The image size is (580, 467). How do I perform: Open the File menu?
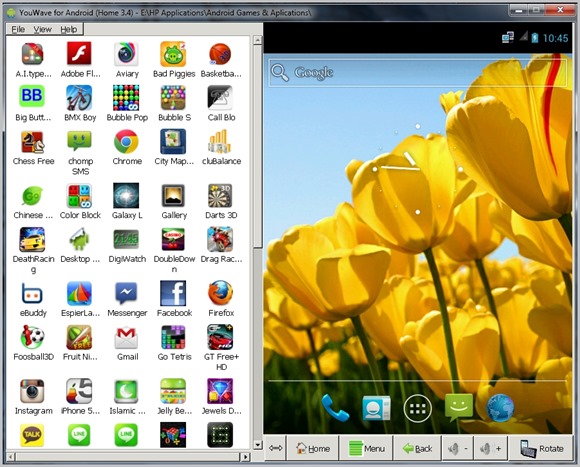(18, 29)
